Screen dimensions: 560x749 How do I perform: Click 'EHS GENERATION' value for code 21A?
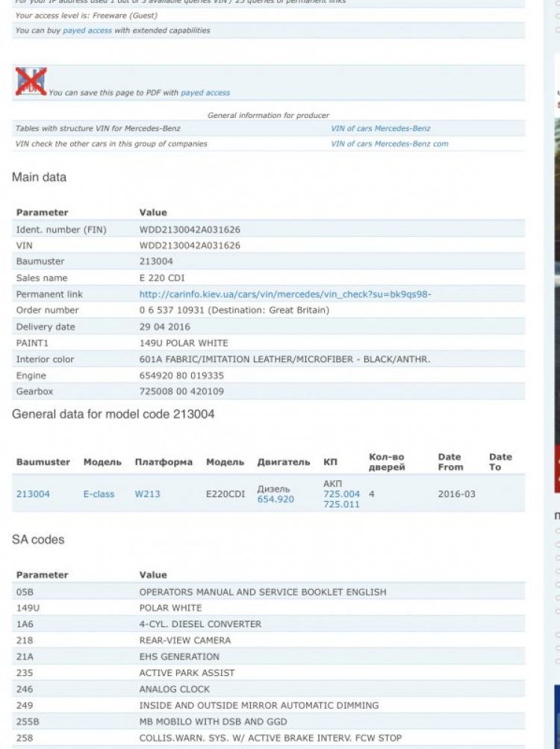pos(179,657)
